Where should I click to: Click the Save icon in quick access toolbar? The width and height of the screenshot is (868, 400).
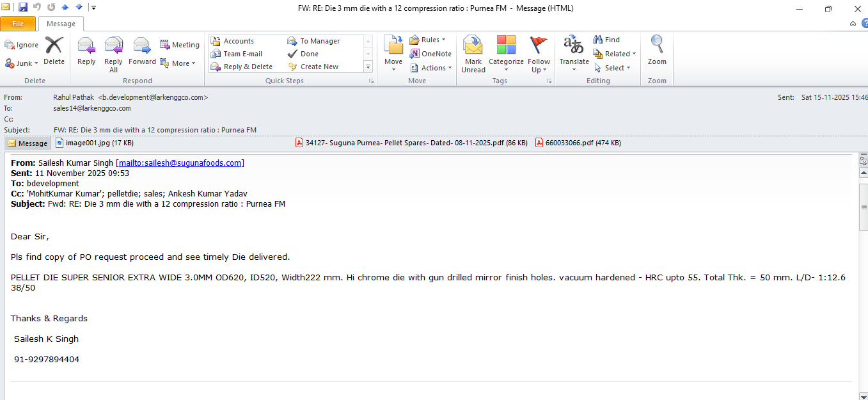tap(23, 8)
